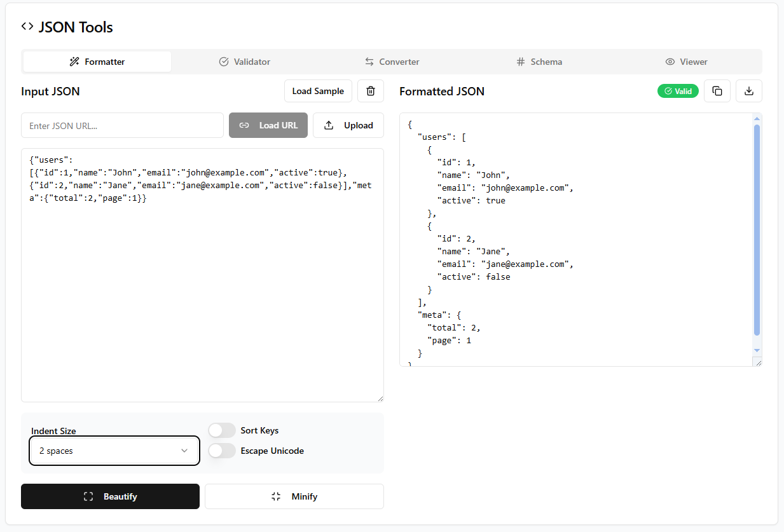Click the Indent Size label

click(x=53, y=431)
